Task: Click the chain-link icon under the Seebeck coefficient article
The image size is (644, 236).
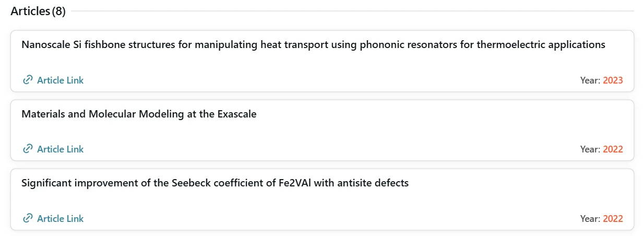Action: 28,218
